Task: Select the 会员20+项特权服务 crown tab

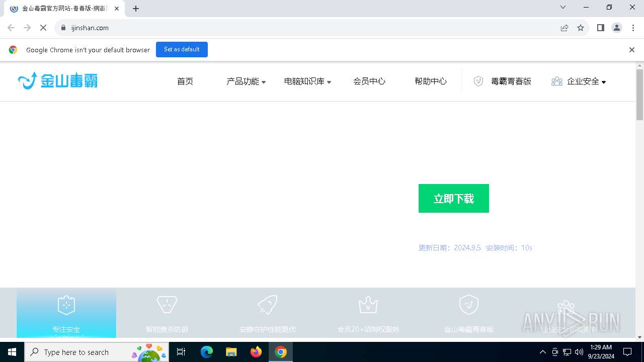Action: 368,313
